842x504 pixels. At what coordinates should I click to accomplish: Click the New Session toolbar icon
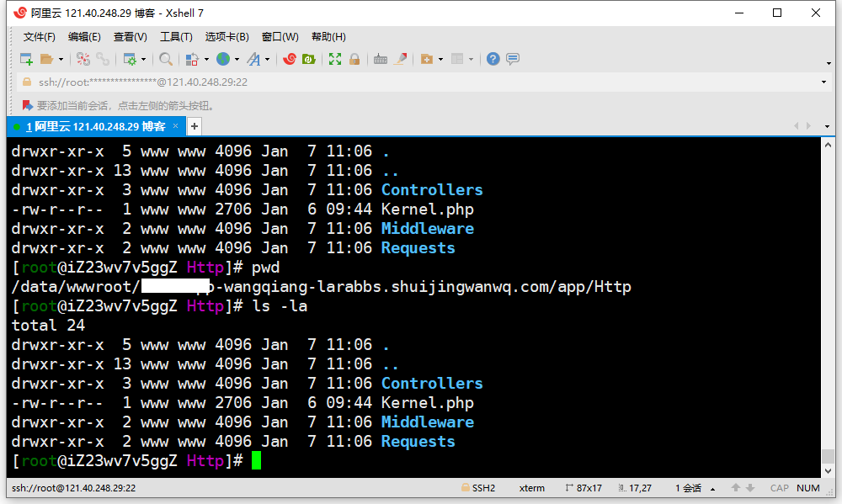[x=26, y=59]
